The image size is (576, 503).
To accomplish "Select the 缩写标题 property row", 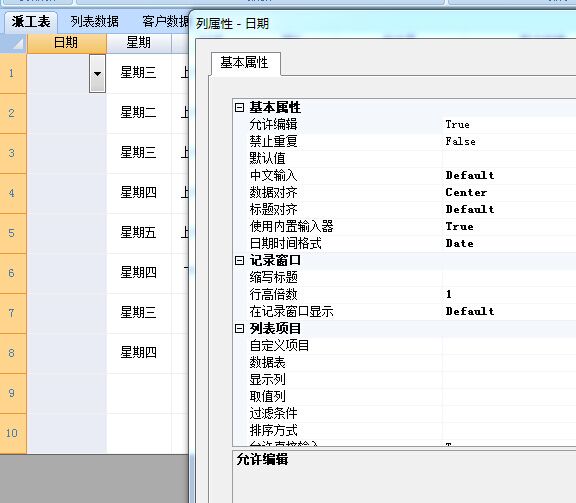I will pos(411,277).
